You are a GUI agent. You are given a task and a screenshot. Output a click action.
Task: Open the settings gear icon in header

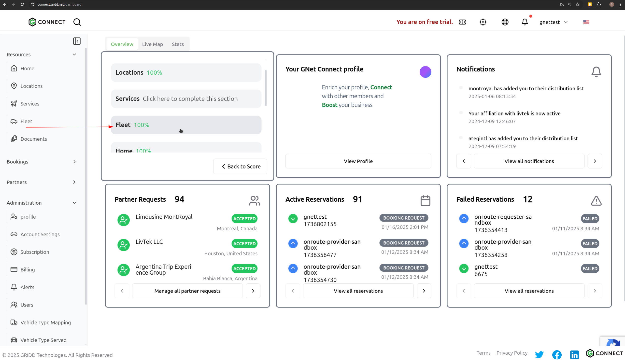pyautogui.click(x=483, y=22)
